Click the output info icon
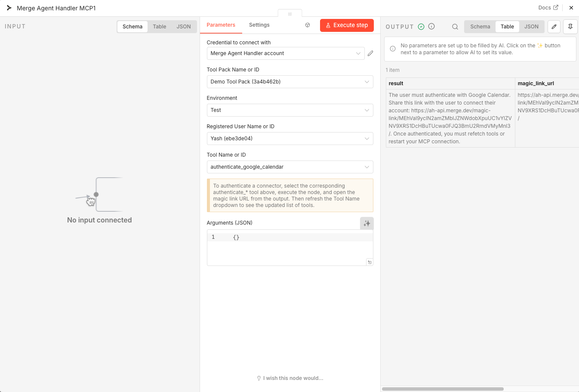This screenshot has height=392, width=579. pyautogui.click(x=431, y=27)
